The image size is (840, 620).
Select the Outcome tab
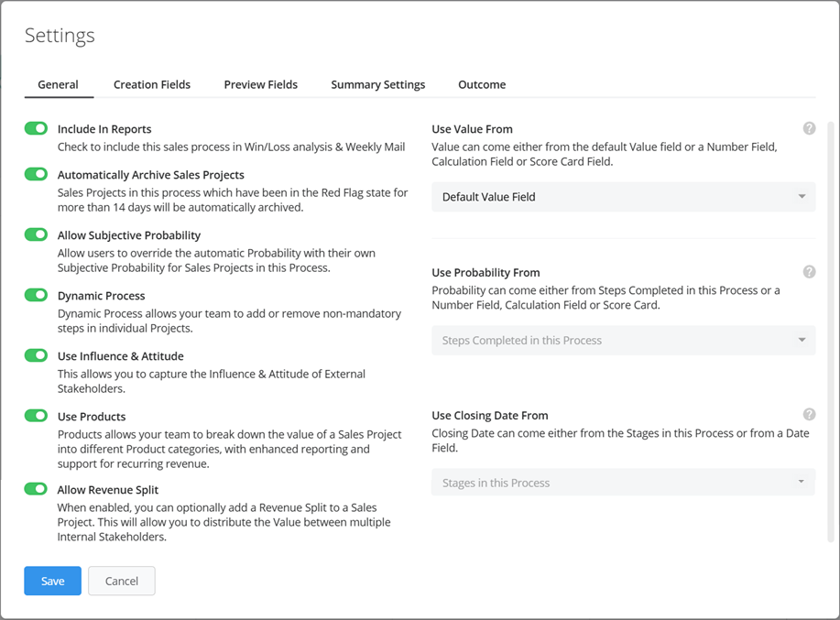point(482,84)
